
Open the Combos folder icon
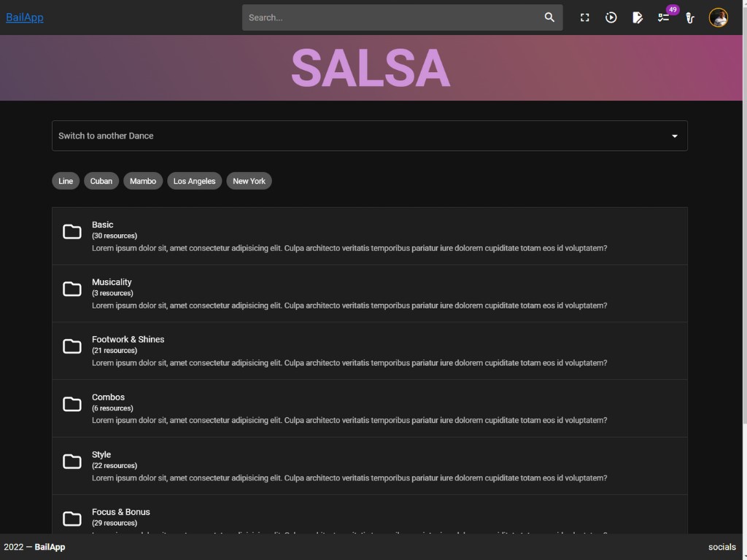click(x=72, y=404)
